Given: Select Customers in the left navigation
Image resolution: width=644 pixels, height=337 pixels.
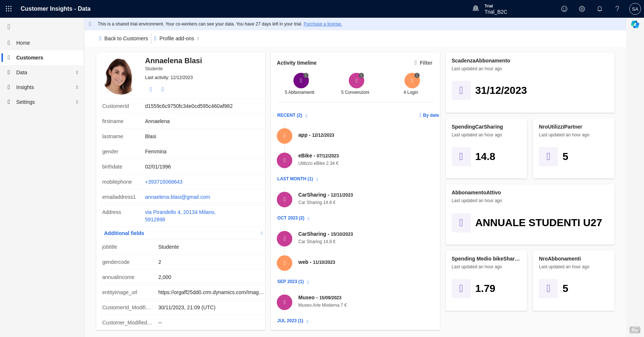Looking at the screenshot, I should (30, 58).
